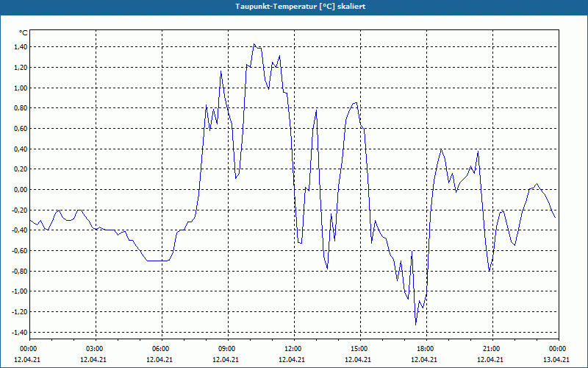This screenshot has width=588, height=368.
Task: Click the 09:00 time label
Action: tap(228, 349)
